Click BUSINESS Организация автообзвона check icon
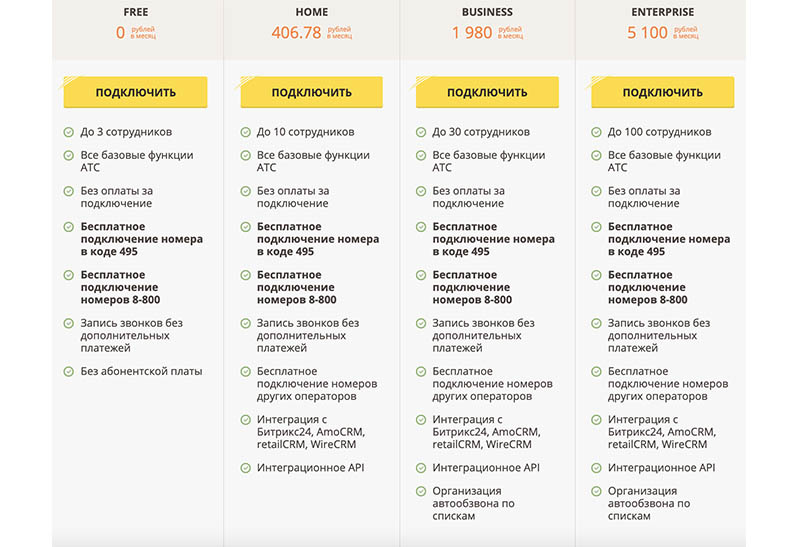 pos(421,491)
